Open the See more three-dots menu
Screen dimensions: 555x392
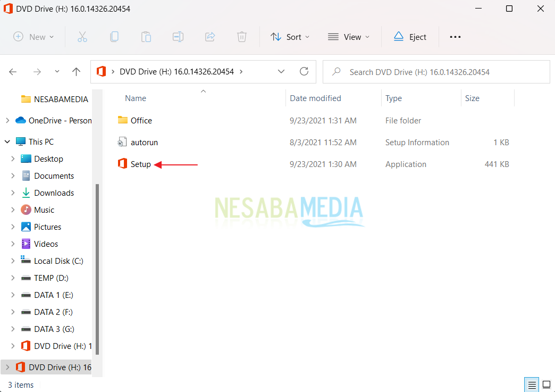pyautogui.click(x=455, y=37)
